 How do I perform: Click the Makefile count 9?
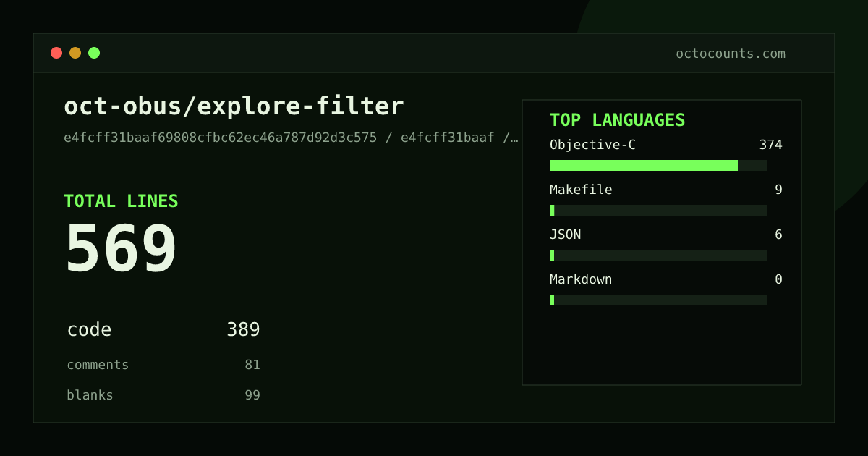[778, 190]
